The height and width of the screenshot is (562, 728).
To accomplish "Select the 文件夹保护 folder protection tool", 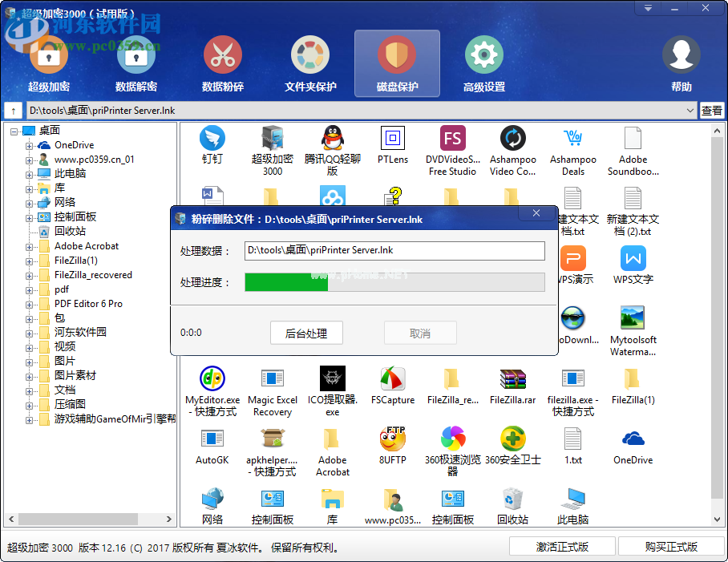I will point(309,64).
